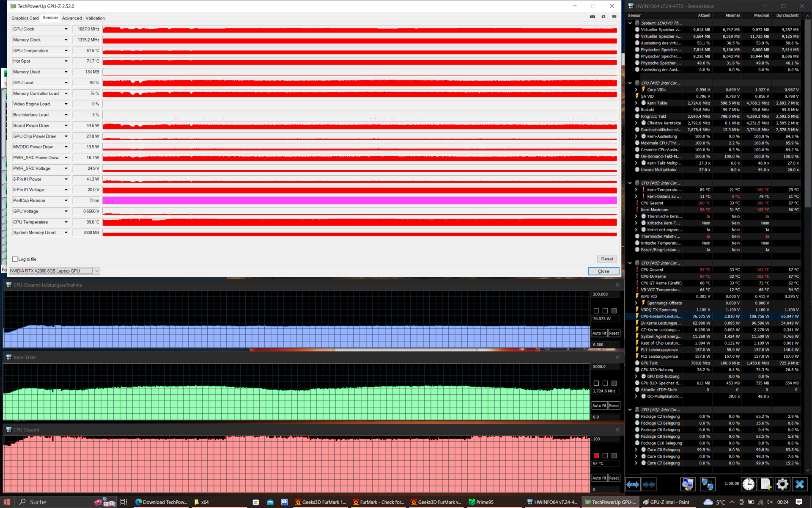Expand the Core VIDs tree row

pos(636,90)
